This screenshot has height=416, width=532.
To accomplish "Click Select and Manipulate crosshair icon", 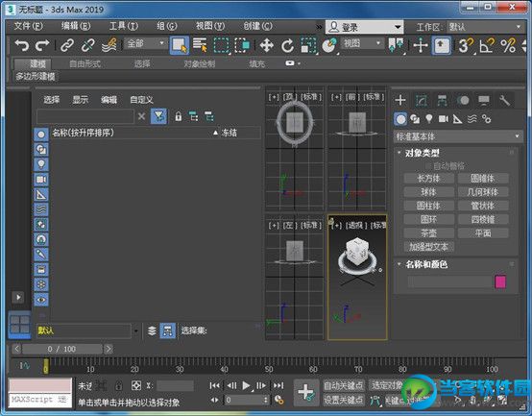I will coord(420,45).
